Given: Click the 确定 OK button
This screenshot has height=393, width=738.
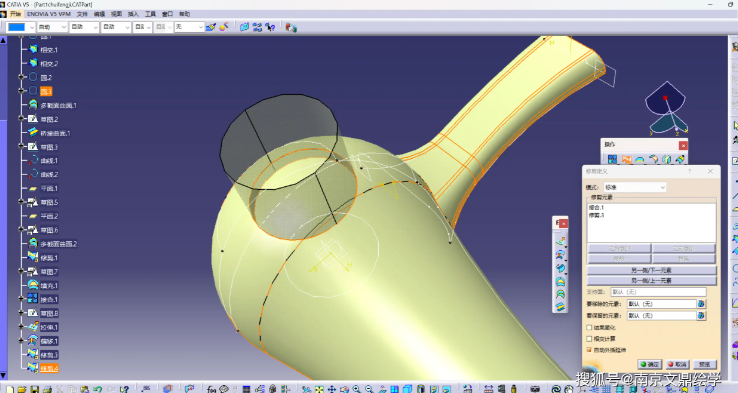Looking at the screenshot, I should pos(650,364).
